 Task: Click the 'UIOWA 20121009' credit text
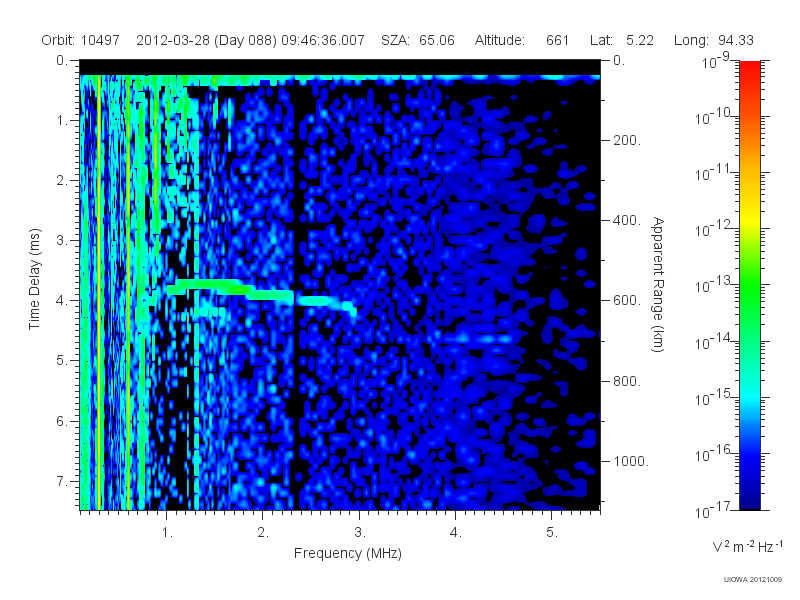(753, 579)
